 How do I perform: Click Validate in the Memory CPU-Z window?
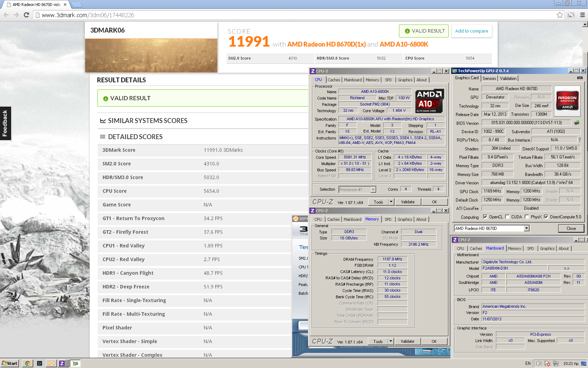click(x=407, y=341)
